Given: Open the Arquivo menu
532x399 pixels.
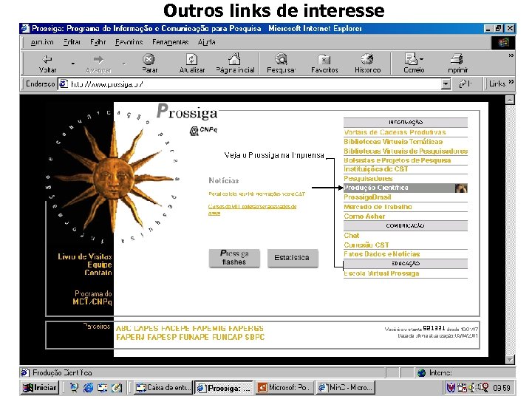Looking at the screenshot, I should click(42, 42).
